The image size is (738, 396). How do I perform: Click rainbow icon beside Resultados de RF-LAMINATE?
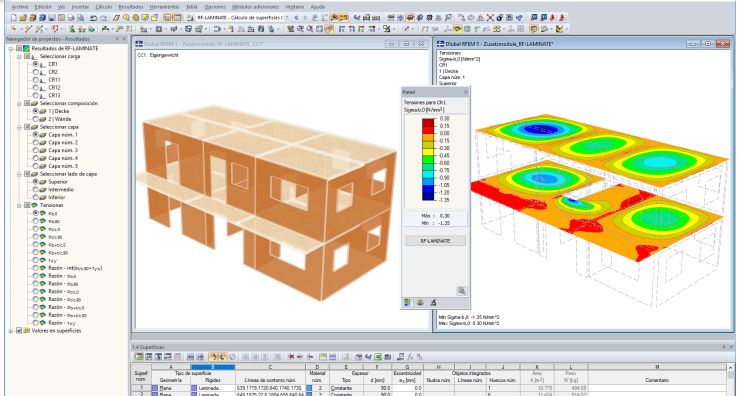(x=27, y=48)
